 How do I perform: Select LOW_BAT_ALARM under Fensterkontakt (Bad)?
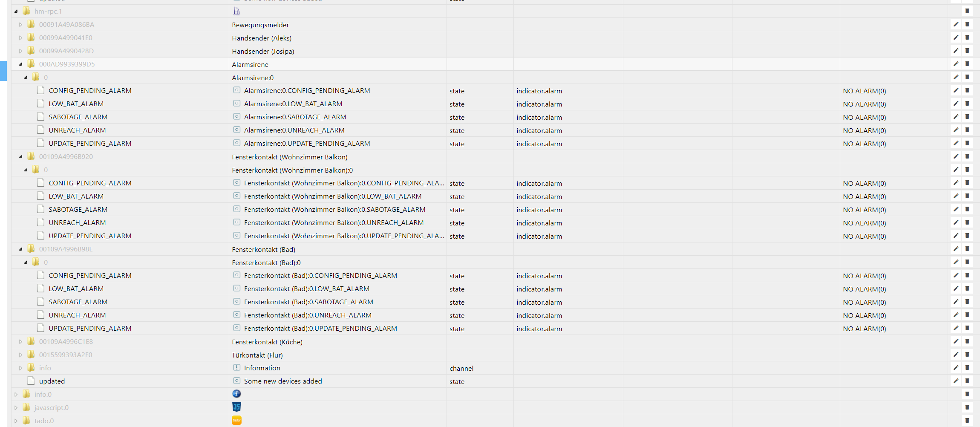point(76,289)
